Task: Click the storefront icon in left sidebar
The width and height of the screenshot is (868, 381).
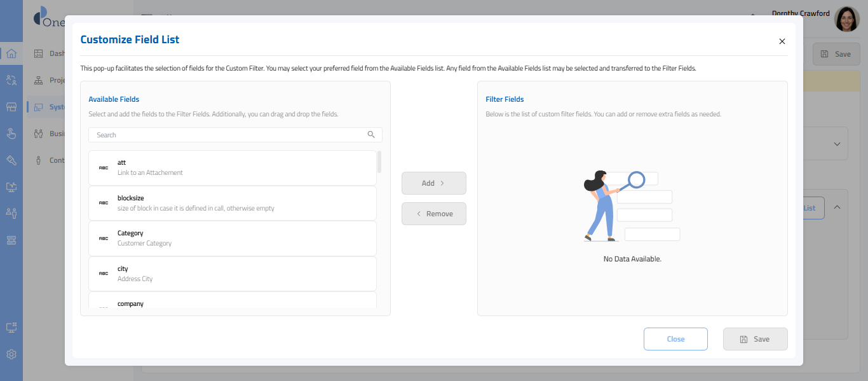Action: [11, 107]
